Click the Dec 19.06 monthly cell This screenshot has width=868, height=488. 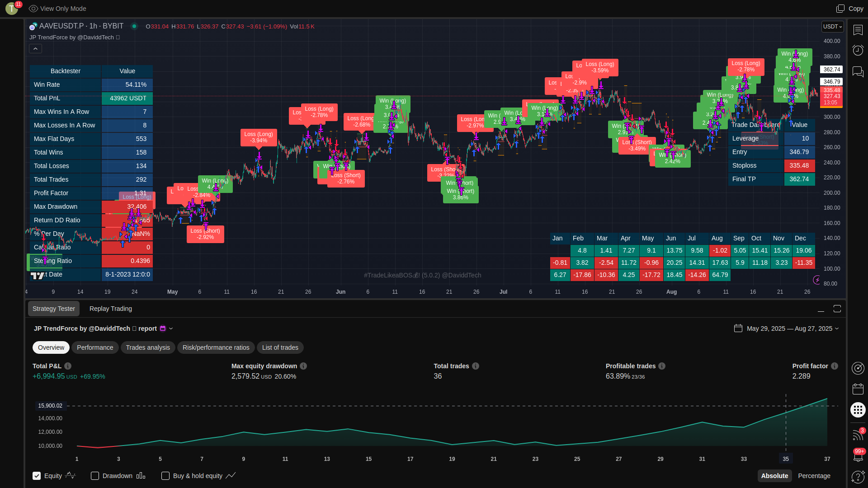coord(803,250)
